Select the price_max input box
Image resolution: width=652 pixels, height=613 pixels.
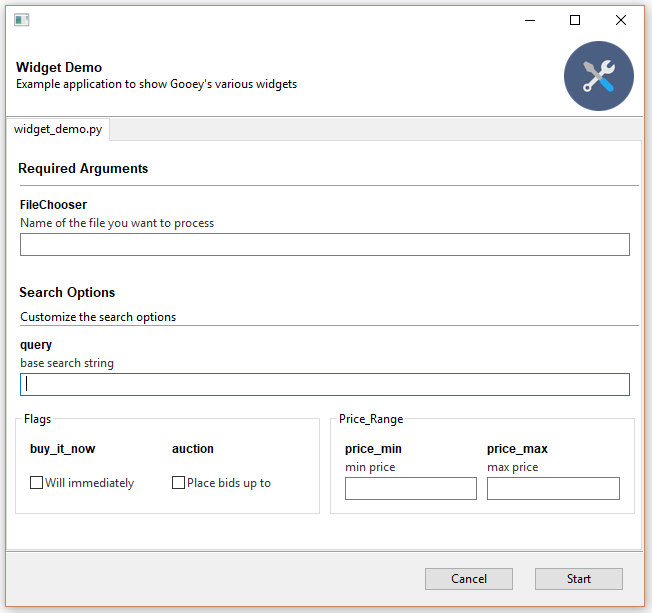pos(552,488)
